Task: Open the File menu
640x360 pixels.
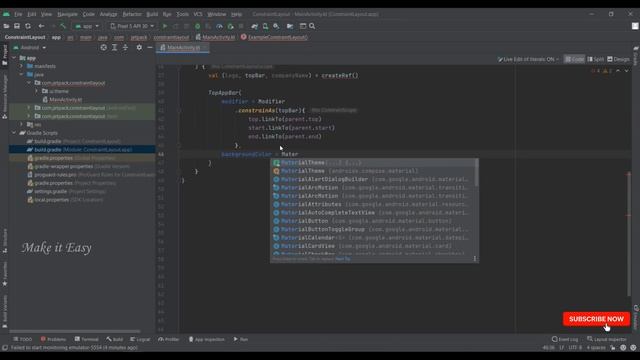Action: (x=18, y=14)
